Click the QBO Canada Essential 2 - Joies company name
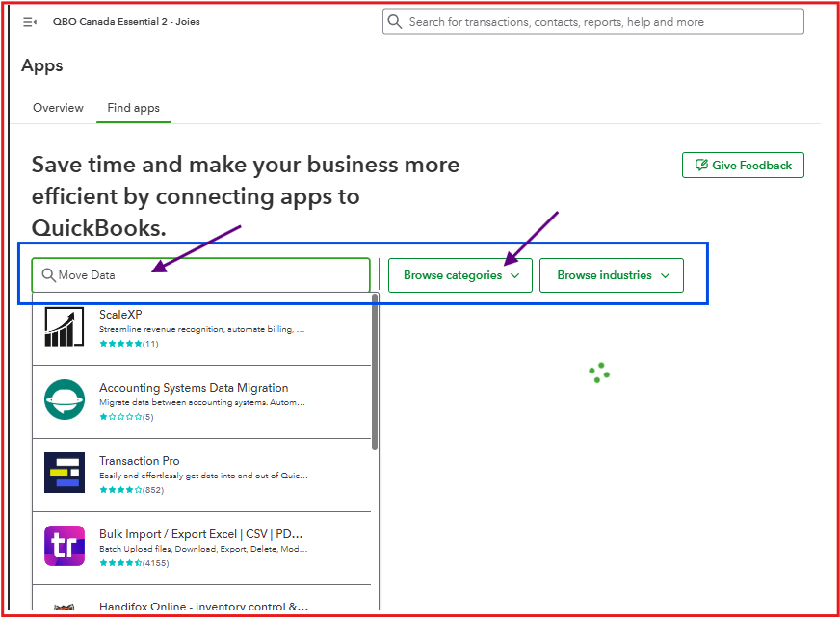Screen dimensions: 840x617 (126, 22)
